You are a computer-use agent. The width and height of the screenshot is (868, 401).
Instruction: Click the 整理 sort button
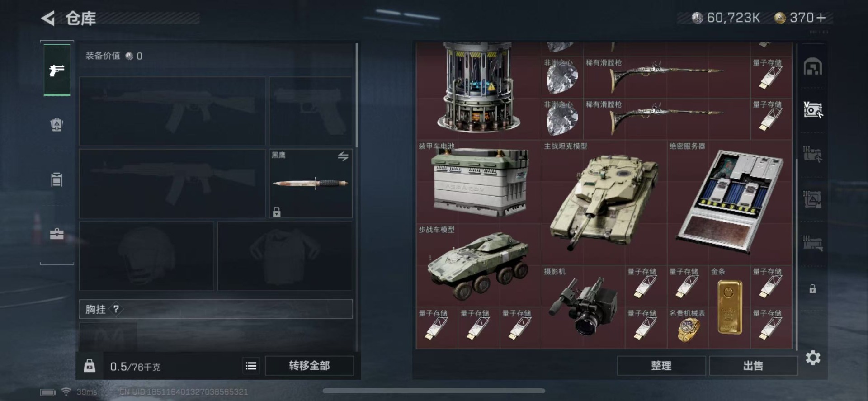(661, 366)
